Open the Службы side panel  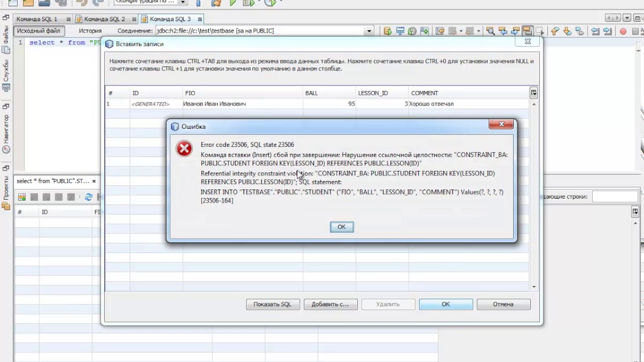[6, 75]
